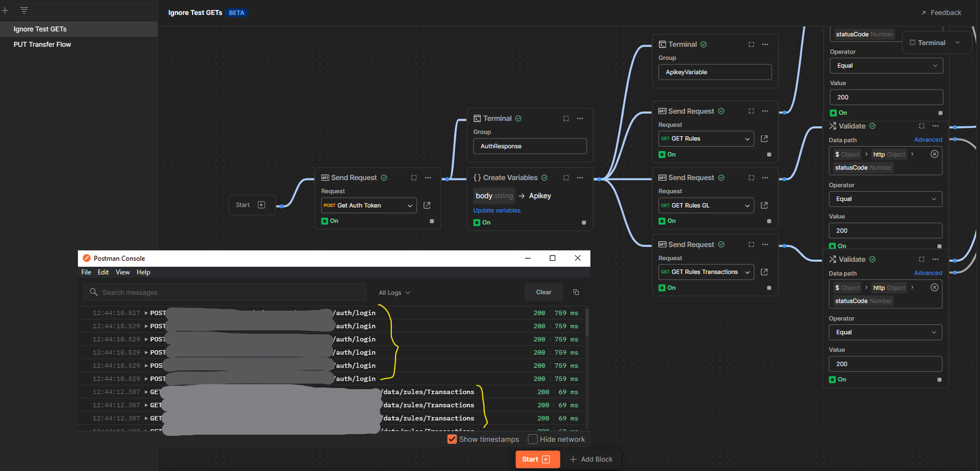Open the View menu in Postman Console
This screenshot has width=980, height=471.
point(122,272)
